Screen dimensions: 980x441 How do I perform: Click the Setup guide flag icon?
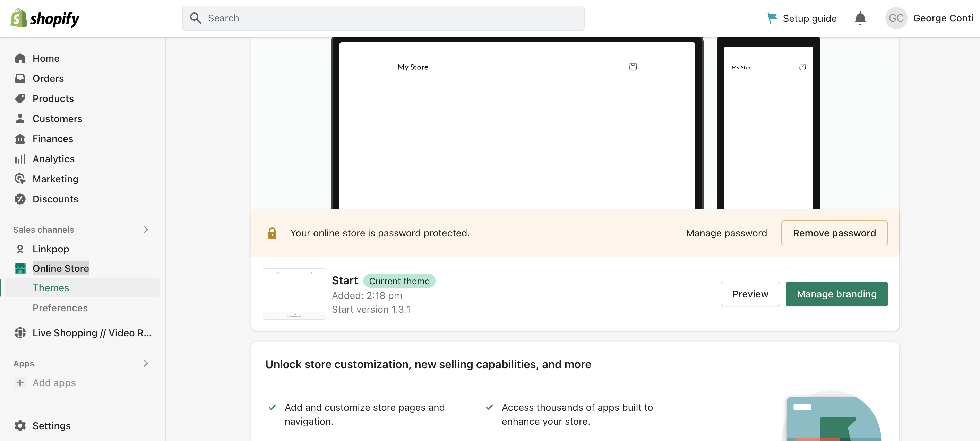772,18
